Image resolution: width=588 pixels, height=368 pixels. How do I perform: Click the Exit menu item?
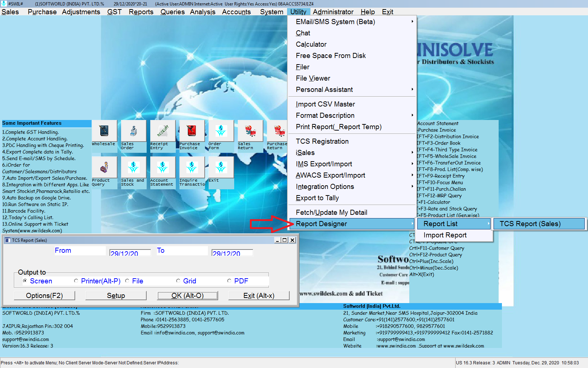(x=387, y=12)
